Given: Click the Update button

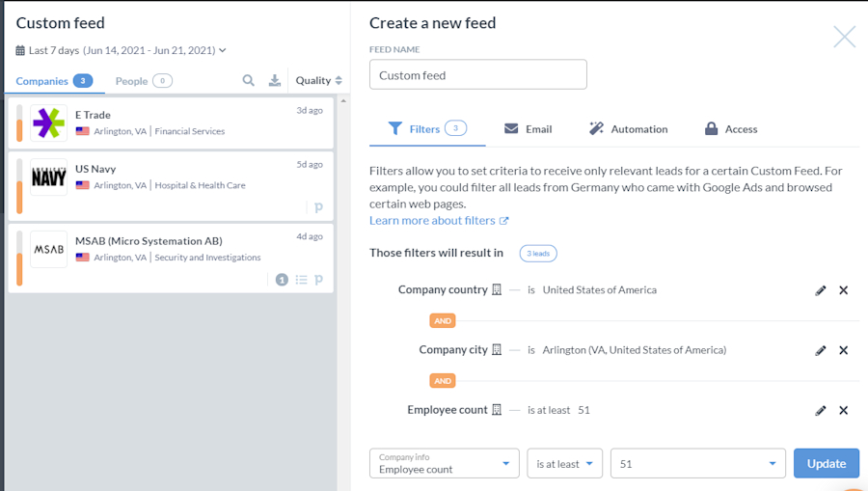Looking at the screenshot, I should [827, 463].
